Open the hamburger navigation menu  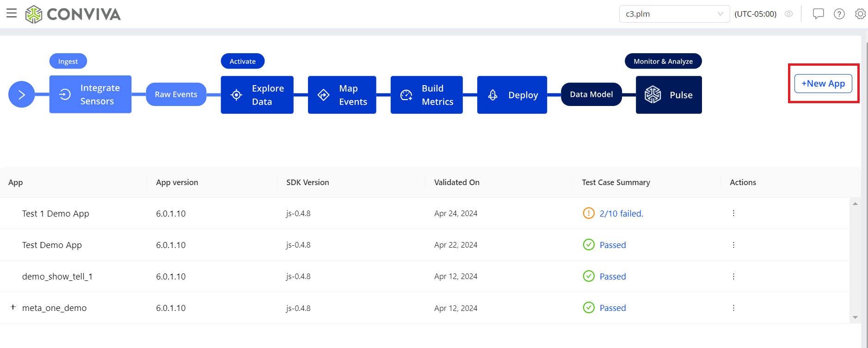point(12,13)
